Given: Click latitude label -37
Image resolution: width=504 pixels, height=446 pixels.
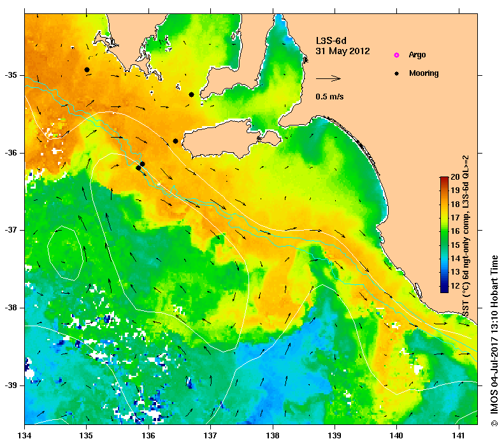Looking at the screenshot, I should [11, 230].
